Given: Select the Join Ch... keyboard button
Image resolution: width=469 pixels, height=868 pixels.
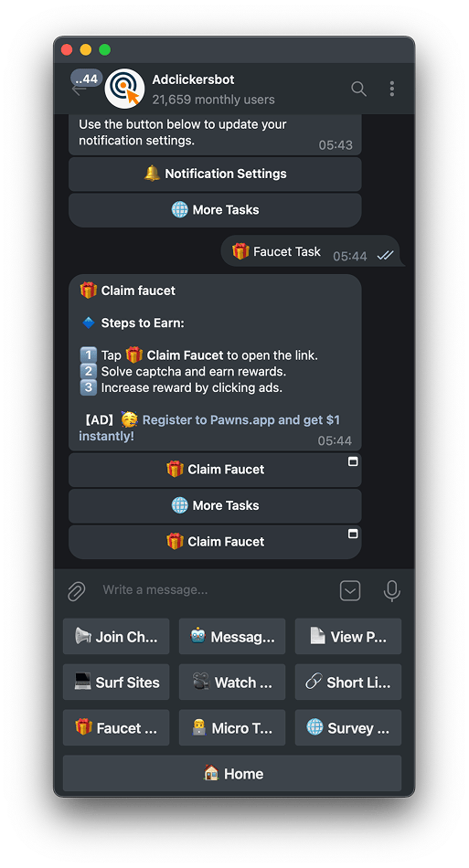Looking at the screenshot, I should (116, 637).
